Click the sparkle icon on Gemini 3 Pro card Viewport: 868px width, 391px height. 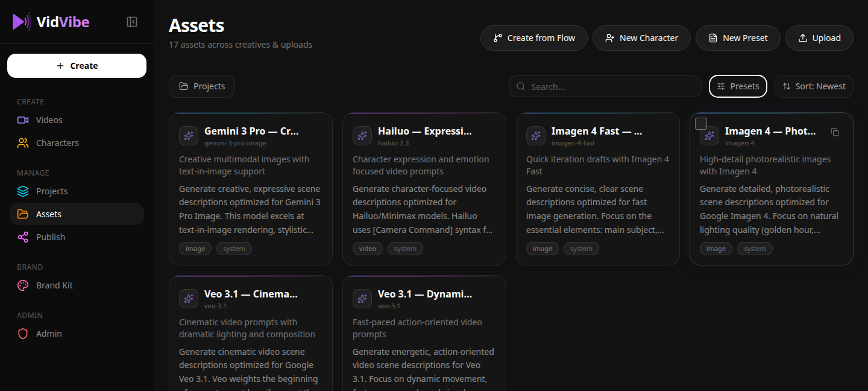coord(189,136)
